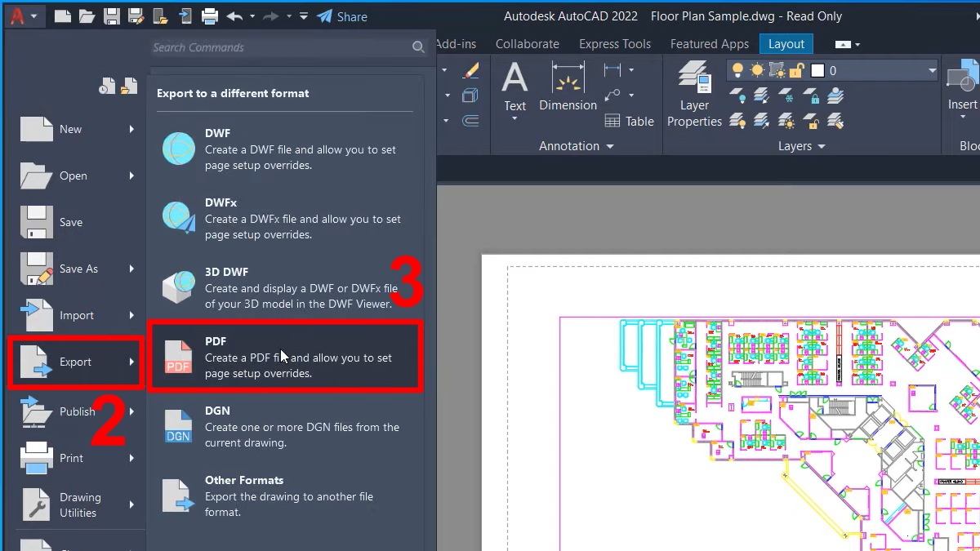Click the Layer Unlock icon in Layers panel

tap(811, 122)
